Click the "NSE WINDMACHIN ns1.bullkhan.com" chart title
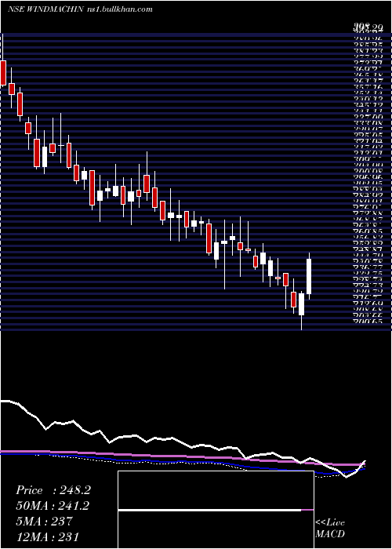 (80, 9)
